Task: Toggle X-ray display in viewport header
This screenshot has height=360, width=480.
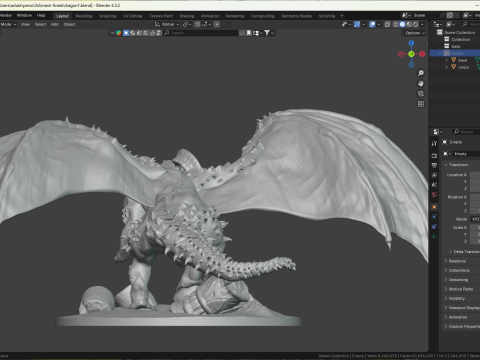Action: click(387, 24)
